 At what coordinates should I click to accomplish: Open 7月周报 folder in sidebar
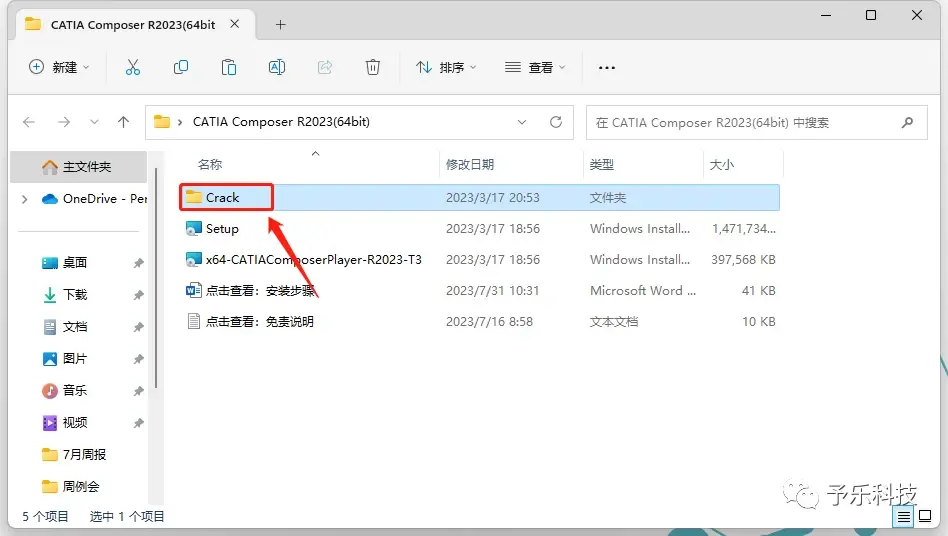(74, 454)
